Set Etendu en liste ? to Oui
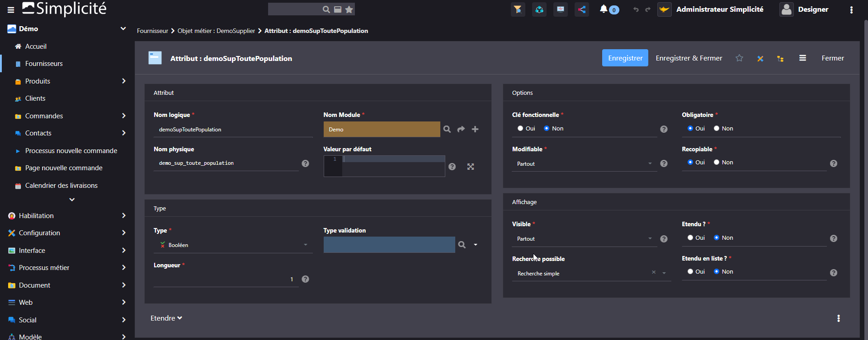Viewport: 868px width, 340px height. (690, 272)
